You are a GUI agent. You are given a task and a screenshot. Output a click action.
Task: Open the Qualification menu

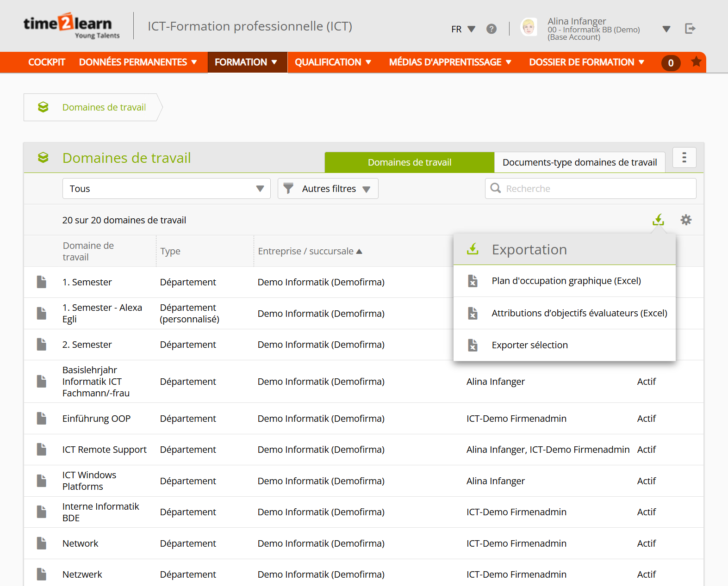tap(333, 62)
